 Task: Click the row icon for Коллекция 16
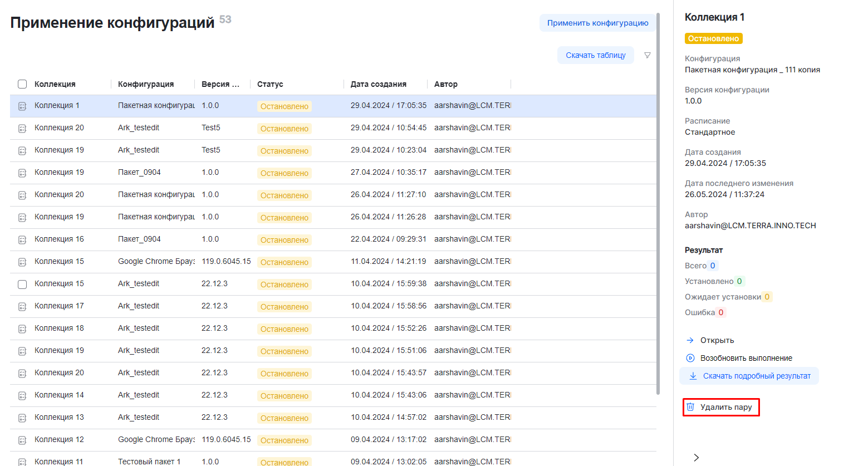[x=22, y=239]
